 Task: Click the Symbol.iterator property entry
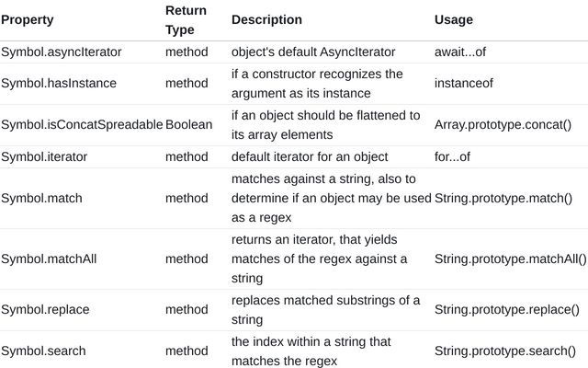pos(44,156)
